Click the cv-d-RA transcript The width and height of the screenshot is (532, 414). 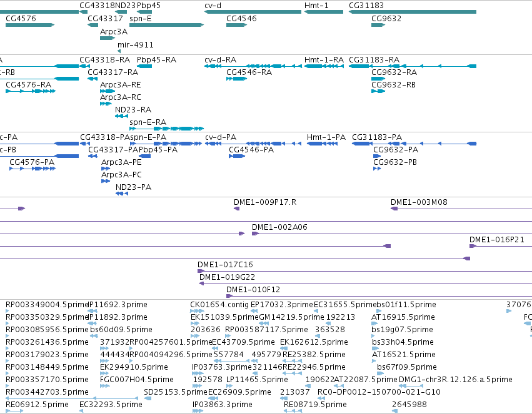click(x=253, y=66)
